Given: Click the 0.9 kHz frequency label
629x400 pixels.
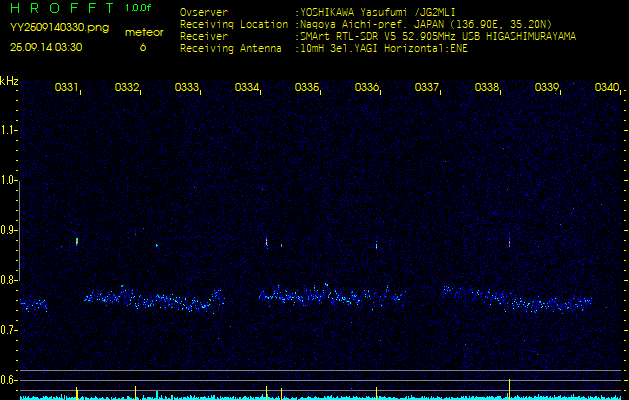Looking at the screenshot, I should click(9, 230).
